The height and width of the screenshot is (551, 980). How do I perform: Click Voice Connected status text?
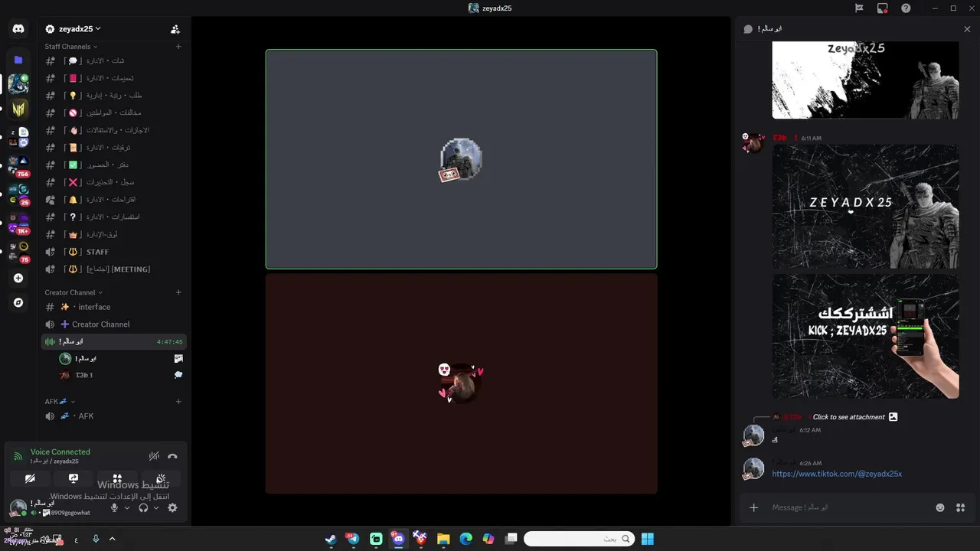(x=60, y=452)
